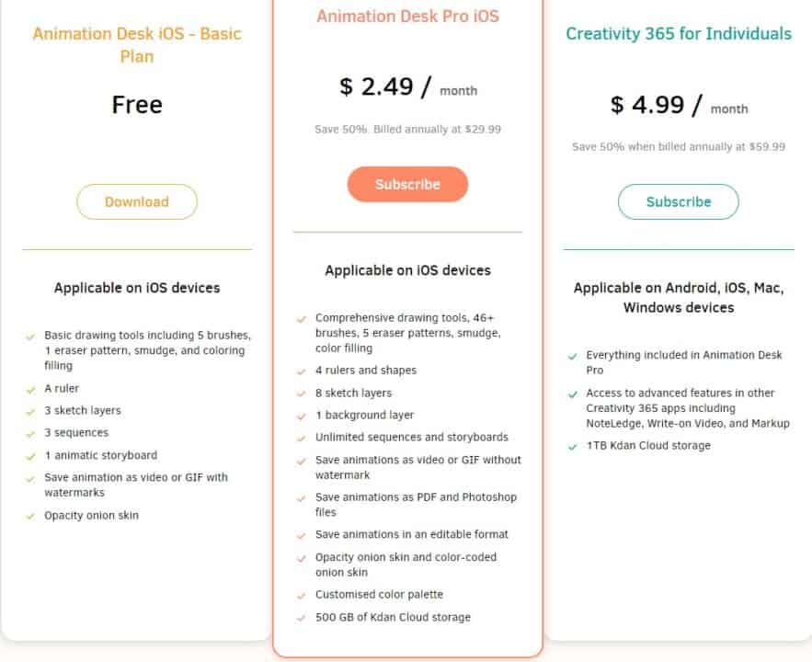The height and width of the screenshot is (662, 812).
Task: Click the checkmark beside '3 sketch layers'
Action: click(x=31, y=410)
